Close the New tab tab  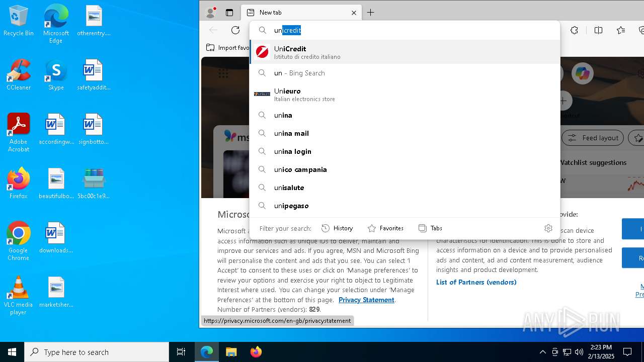(x=354, y=13)
